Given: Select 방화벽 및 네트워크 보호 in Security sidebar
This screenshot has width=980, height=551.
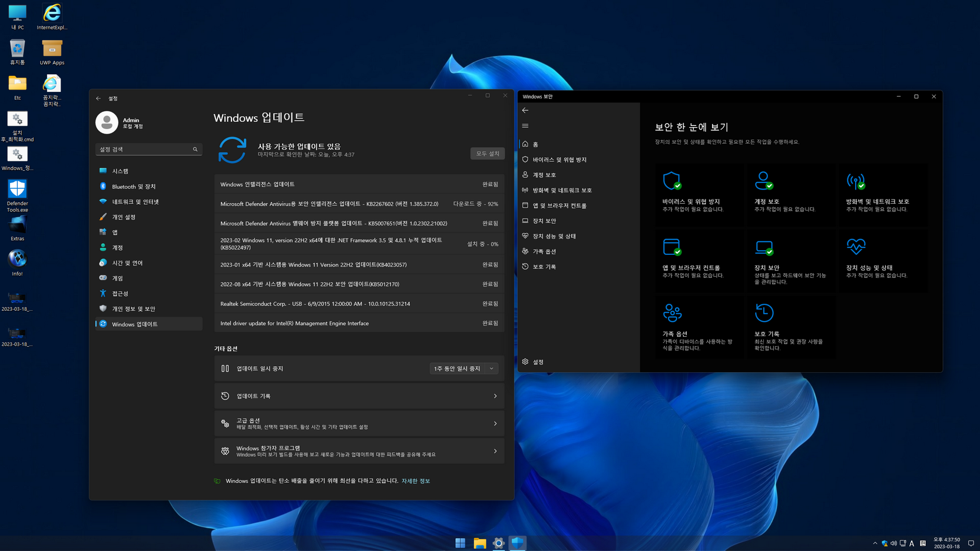Looking at the screenshot, I should 579,190.
